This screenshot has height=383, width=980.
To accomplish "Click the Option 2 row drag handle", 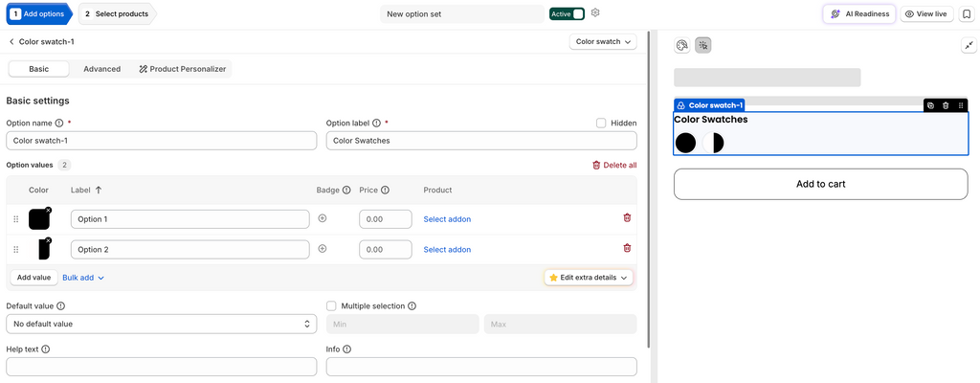I will [x=16, y=249].
